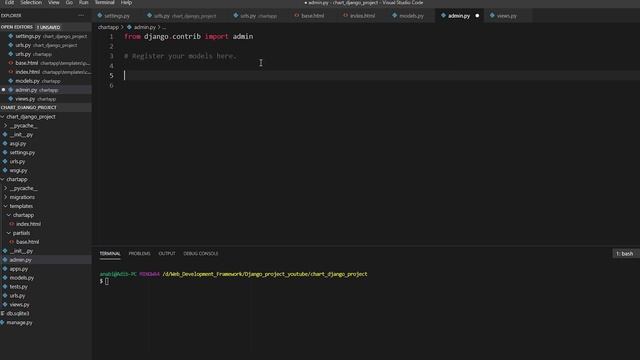The width and height of the screenshot is (640, 360).
Task: Open the View menu
Action: point(53,2)
